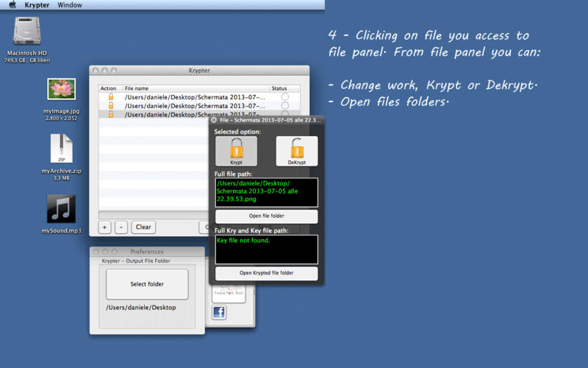The width and height of the screenshot is (588, 368).
Task: Click the Action column header
Action: tap(110, 88)
